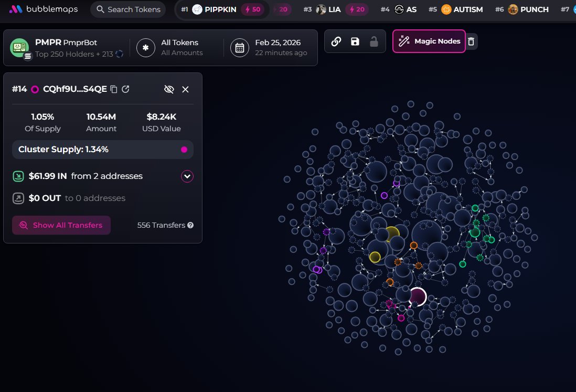Click the green incoming transfers icon
The height and width of the screenshot is (392, 576).
click(x=18, y=176)
